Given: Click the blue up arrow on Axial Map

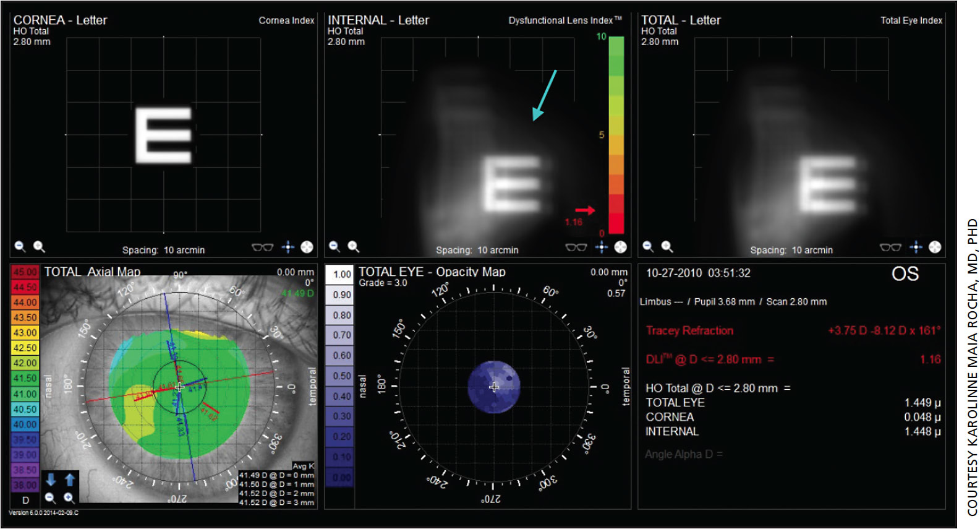Looking at the screenshot, I should click(70, 479).
